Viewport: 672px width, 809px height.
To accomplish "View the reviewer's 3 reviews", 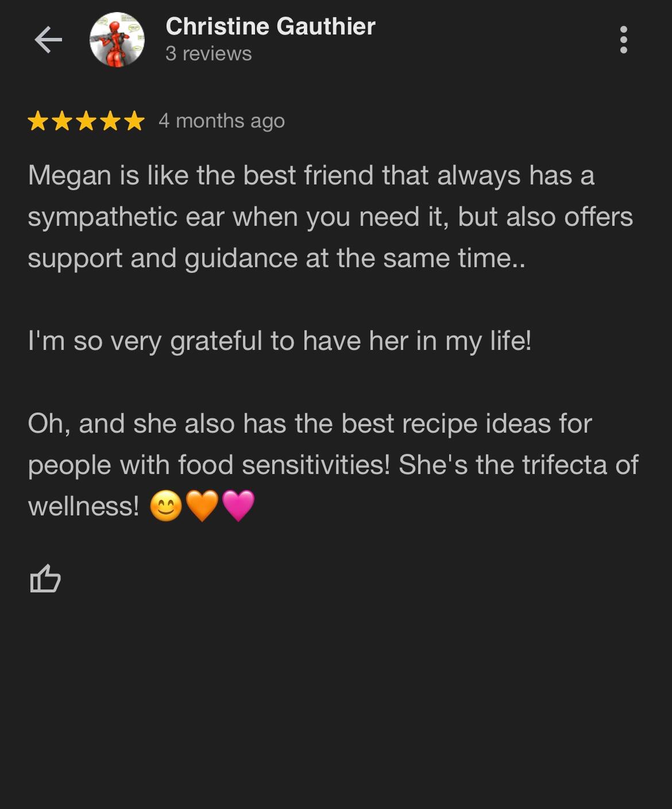I will coord(208,53).
